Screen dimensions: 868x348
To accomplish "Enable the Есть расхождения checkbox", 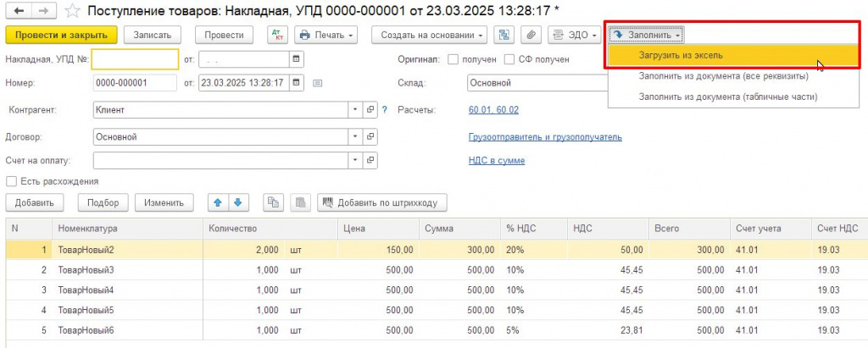I will 10,181.
